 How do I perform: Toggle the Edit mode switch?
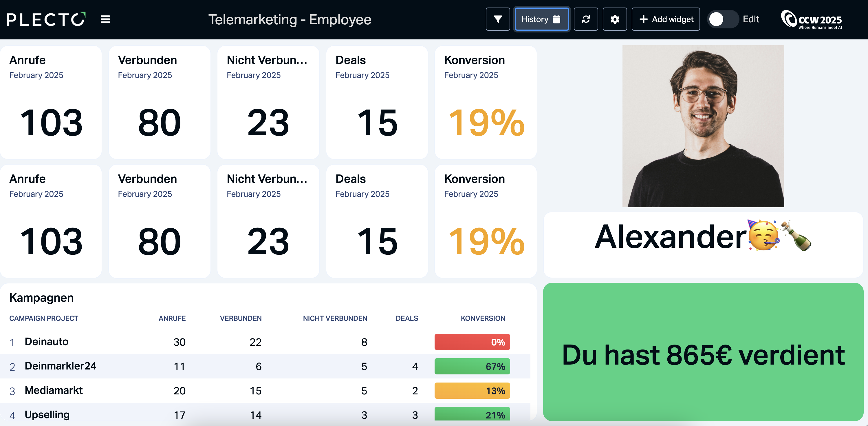722,19
